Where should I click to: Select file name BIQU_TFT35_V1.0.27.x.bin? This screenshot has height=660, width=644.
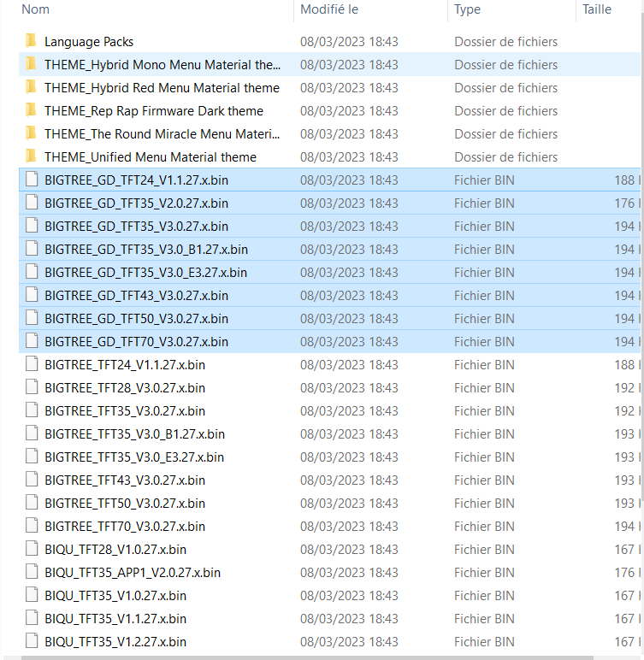(x=115, y=596)
